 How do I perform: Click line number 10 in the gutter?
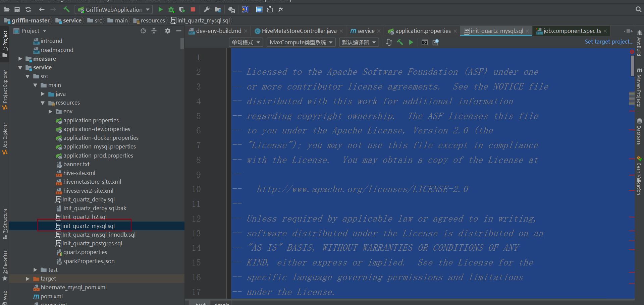click(x=196, y=189)
